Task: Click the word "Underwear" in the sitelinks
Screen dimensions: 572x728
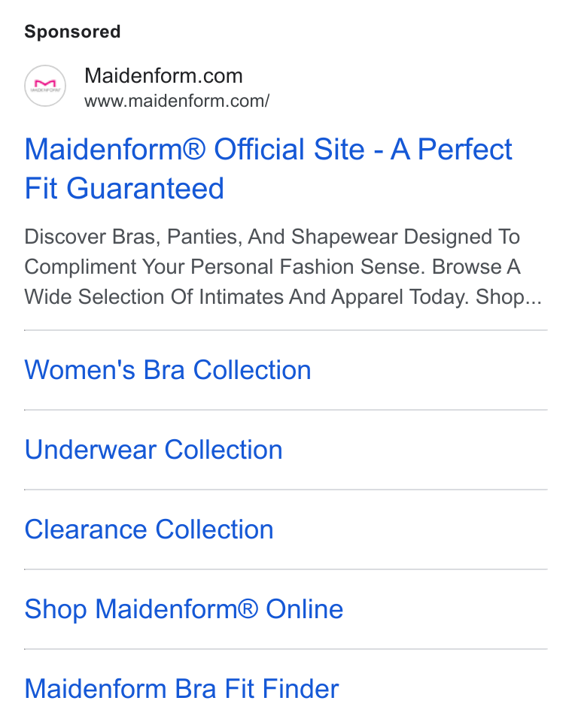Action: (90, 450)
